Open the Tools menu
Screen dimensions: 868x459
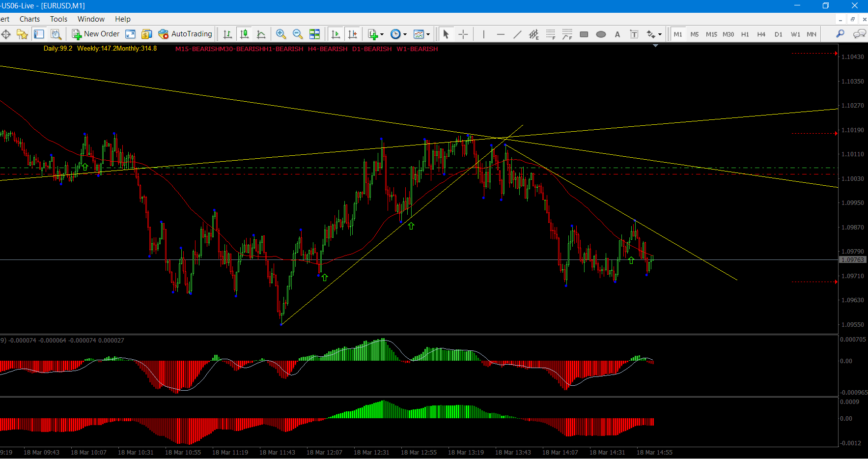(x=58, y=19)
